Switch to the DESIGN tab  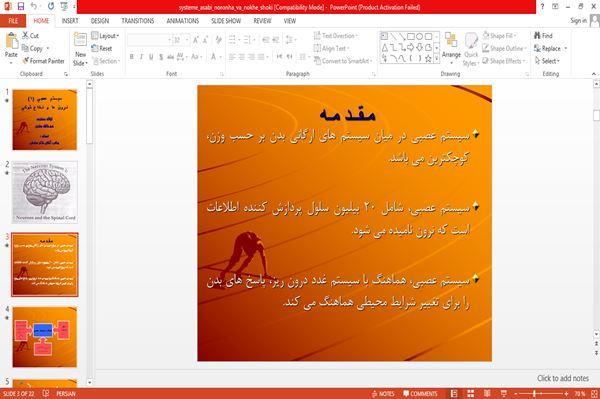(x=100, y=21)
